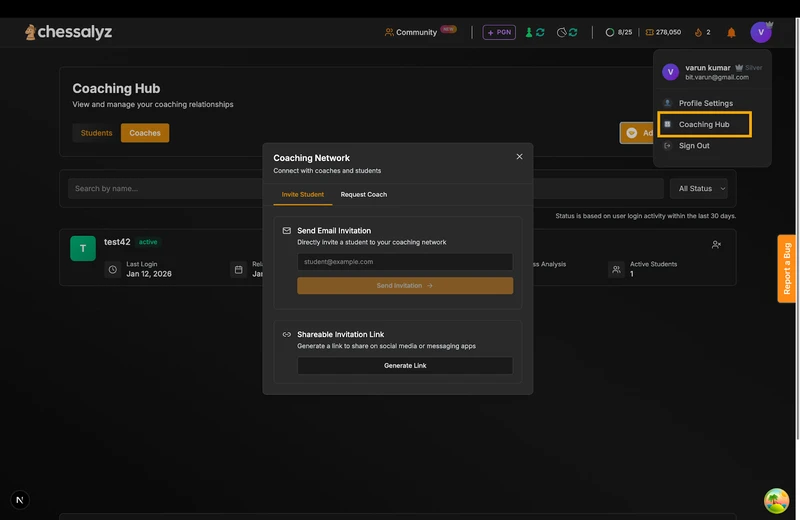The image size is (800, 520).
Task: Click the chessalyz knight logo
Action: pos(31,32)
